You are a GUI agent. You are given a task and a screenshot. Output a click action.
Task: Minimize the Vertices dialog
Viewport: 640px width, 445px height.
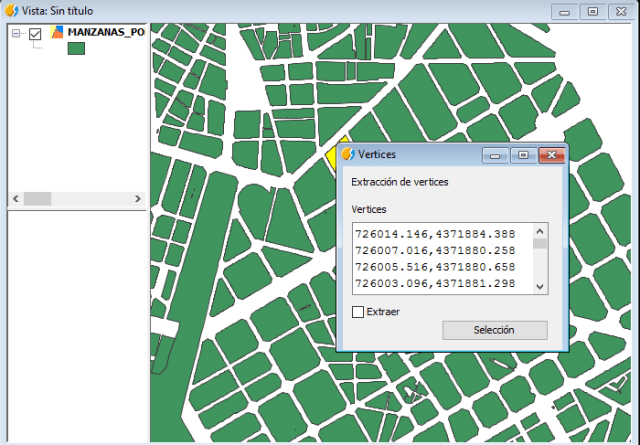(495, 155)
